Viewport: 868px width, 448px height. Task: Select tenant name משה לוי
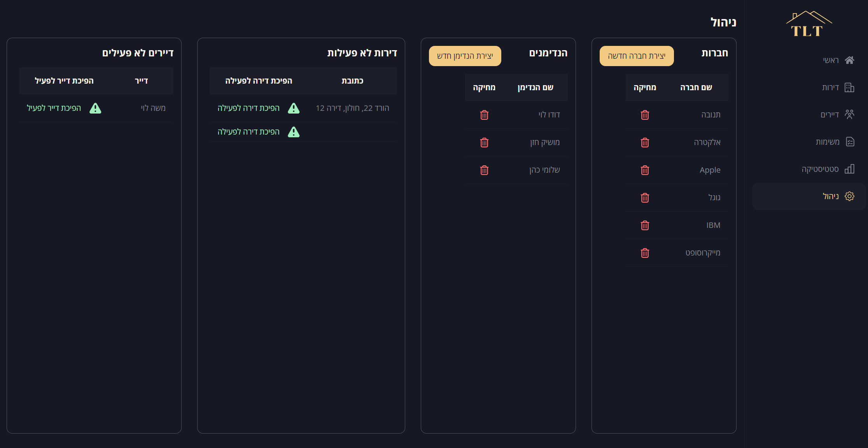pos(153,108)
